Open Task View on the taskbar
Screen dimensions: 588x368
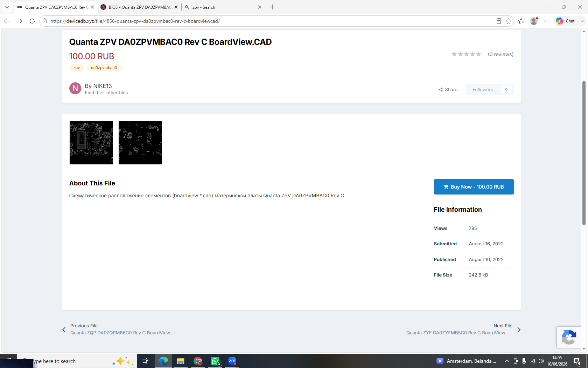point(146,361)
